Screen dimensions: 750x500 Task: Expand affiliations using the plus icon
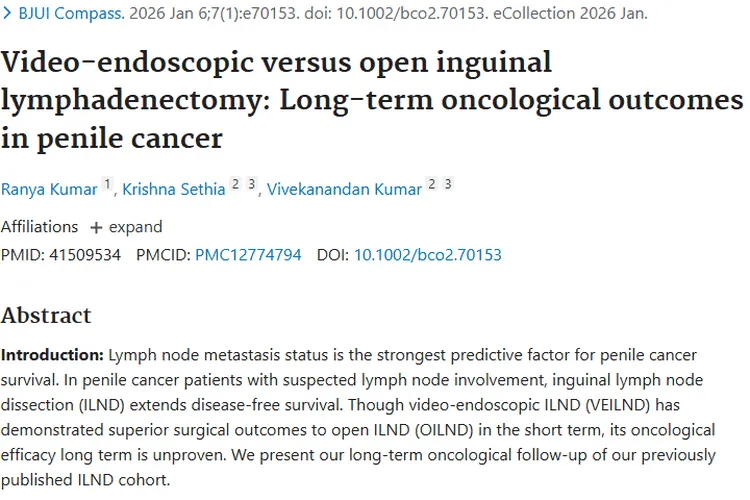pyautogui.click(x=96, y=227)
